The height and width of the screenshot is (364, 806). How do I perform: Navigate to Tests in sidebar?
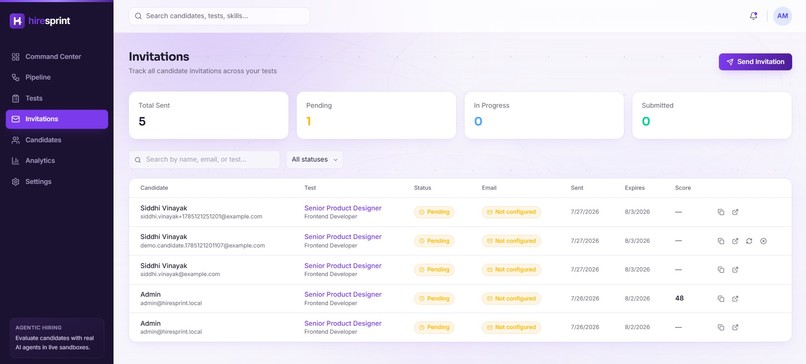[57, 98]
